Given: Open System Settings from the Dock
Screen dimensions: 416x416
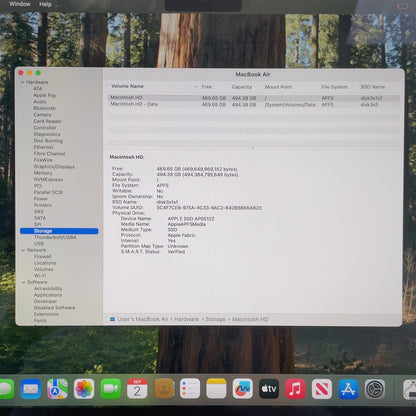Looking at the screenshot, I should pos(375,389).
